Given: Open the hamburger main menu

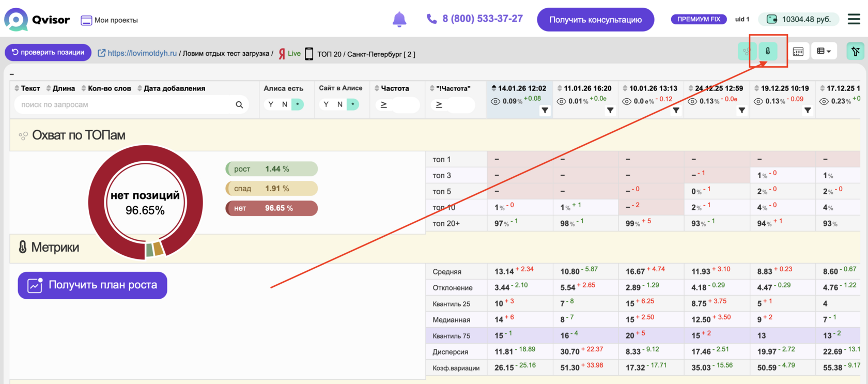Looking at the screenshot, I should [854, 19].
